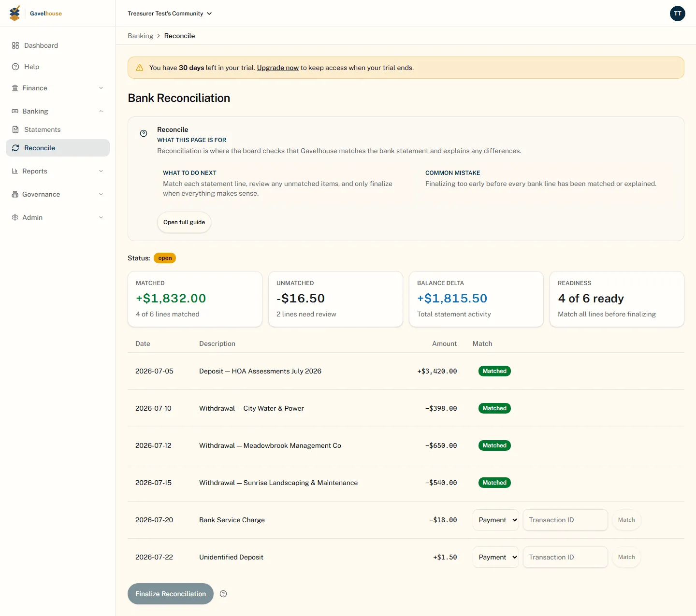Click the +$1,815.50 balance delta
Viewport: 696px width, 616px height.
[x=452, y=299]
